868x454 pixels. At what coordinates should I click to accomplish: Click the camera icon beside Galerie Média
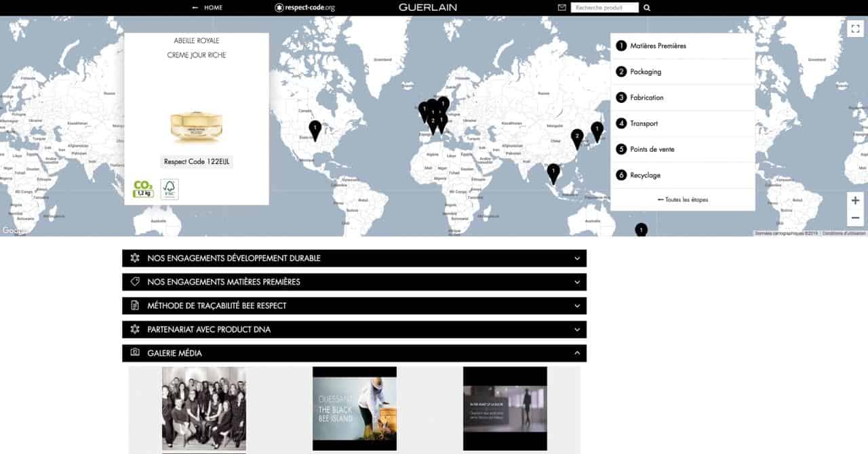135,353
